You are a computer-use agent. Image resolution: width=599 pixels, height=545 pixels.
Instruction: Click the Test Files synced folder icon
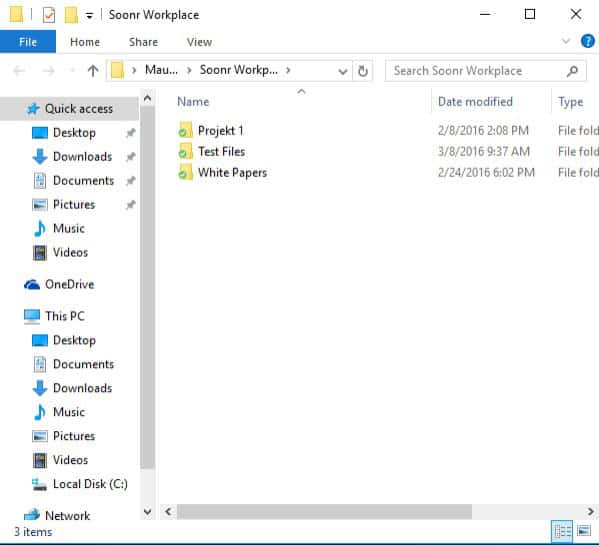[185, 151]
